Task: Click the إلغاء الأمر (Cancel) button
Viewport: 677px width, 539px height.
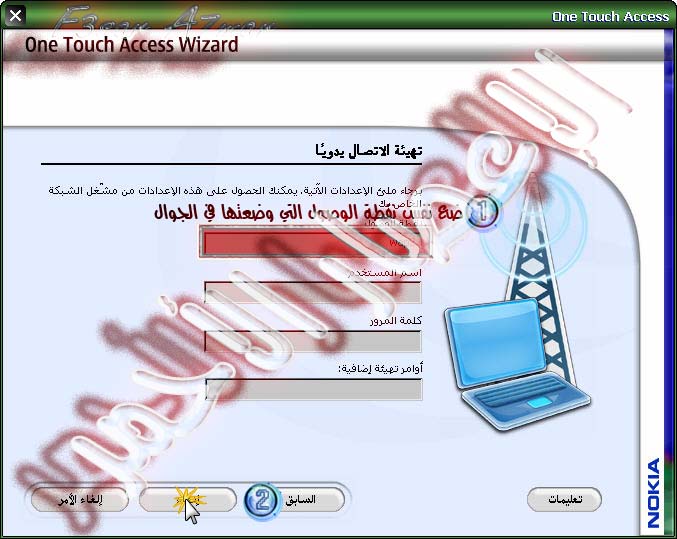Action: click(80, 500)
